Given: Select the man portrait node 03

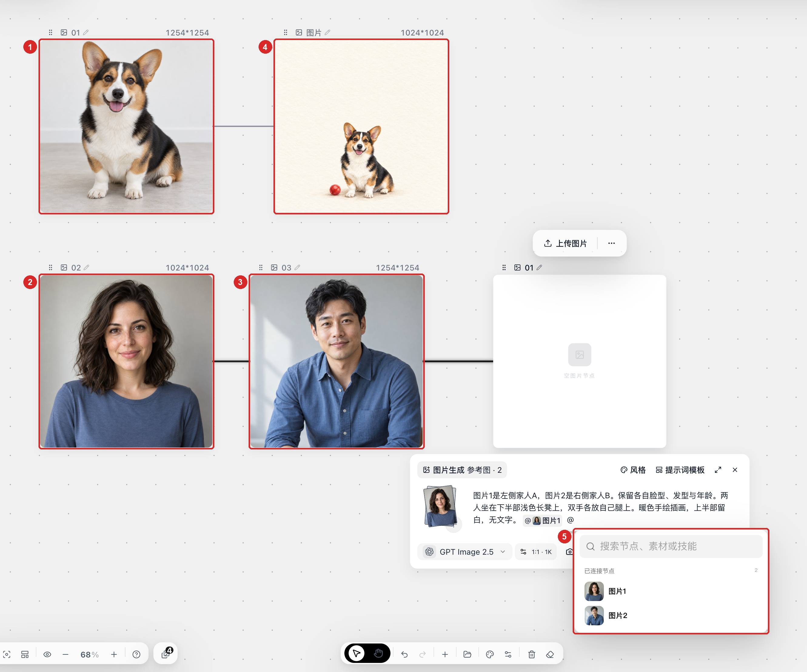Looking at the screenshot, I should [x=337, y=361].
